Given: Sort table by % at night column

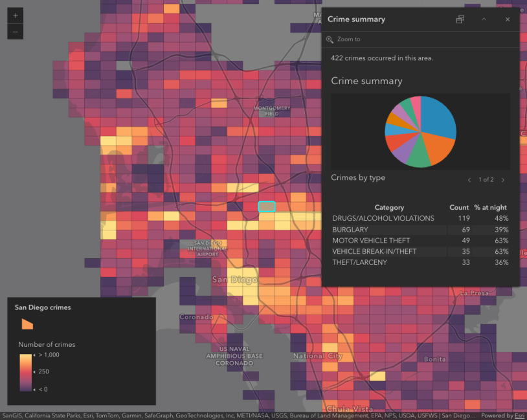Looking at the screenshot, I should click(490, 207).
